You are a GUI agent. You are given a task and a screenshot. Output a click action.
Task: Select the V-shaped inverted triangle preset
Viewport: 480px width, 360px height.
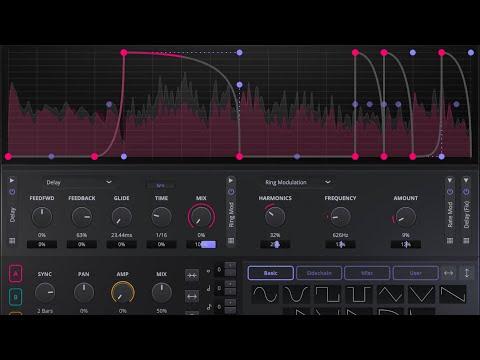tap(421, 294)
